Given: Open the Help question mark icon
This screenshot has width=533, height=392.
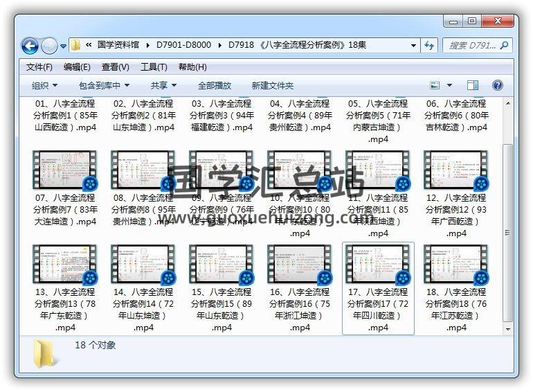Looking at the screenshot, I should point(497,85).
